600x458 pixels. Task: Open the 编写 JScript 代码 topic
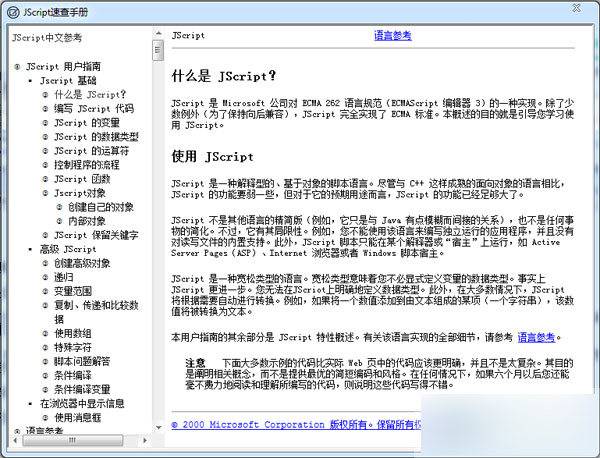tap(94, 109)
